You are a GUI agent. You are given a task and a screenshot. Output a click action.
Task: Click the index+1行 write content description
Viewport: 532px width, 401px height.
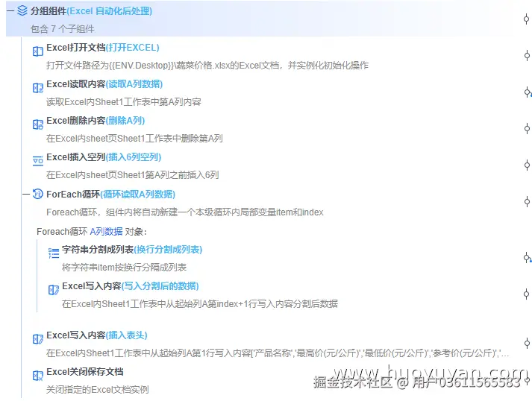[200, 303]
